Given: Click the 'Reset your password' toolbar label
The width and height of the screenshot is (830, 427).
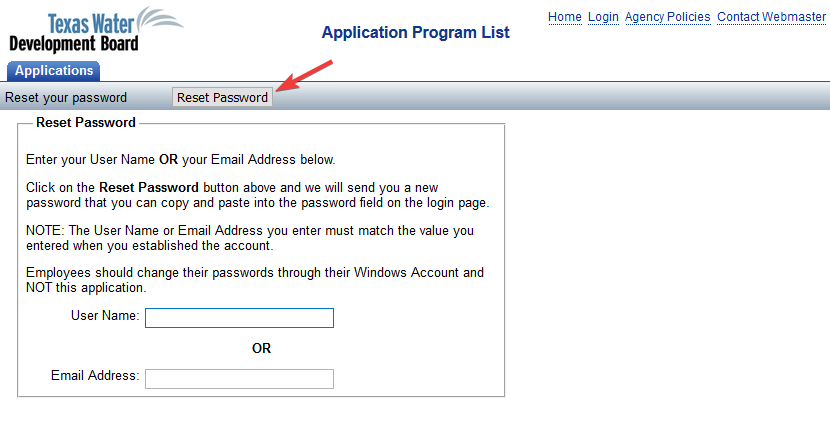Looking at the screenshot, I should (66, 98).
